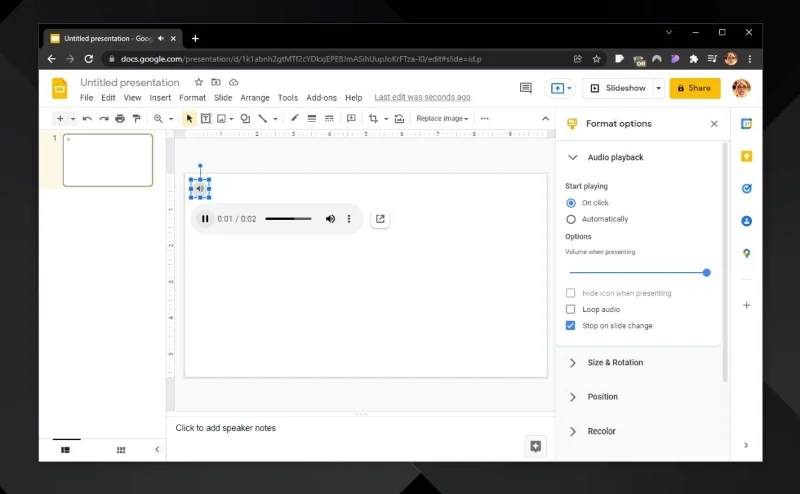This screenshot has width=800, height=494.
Task: Add a comment using the toolbar icon
Action: (351, 118)
